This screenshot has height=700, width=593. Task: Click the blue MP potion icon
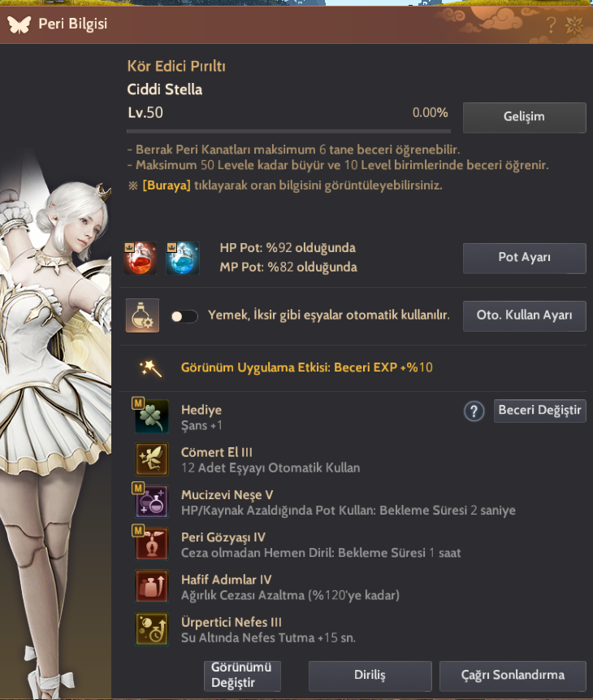(x=183, y=258)
